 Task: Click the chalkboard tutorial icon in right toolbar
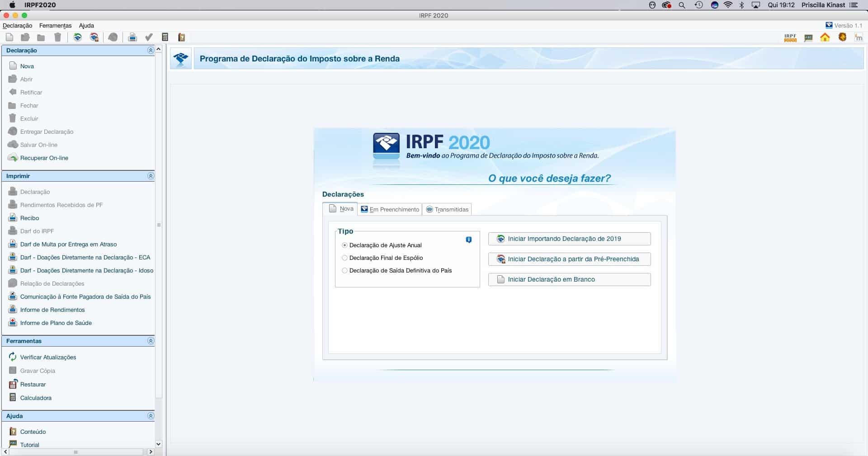pyautogui.click(x=808, y=38)
